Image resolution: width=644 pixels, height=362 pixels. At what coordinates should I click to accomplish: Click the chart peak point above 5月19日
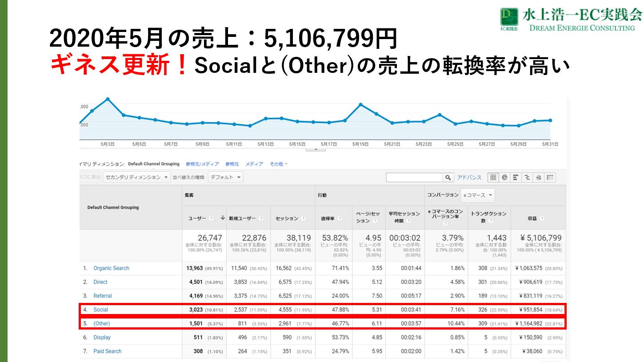(x=360, y=104)
